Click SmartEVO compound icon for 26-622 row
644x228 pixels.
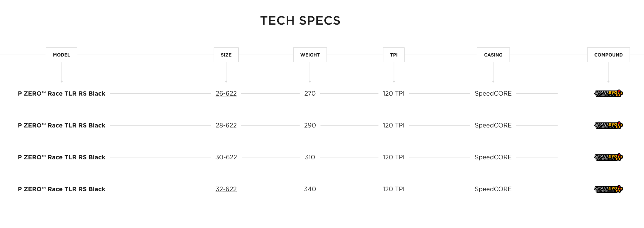click(608, 93)
